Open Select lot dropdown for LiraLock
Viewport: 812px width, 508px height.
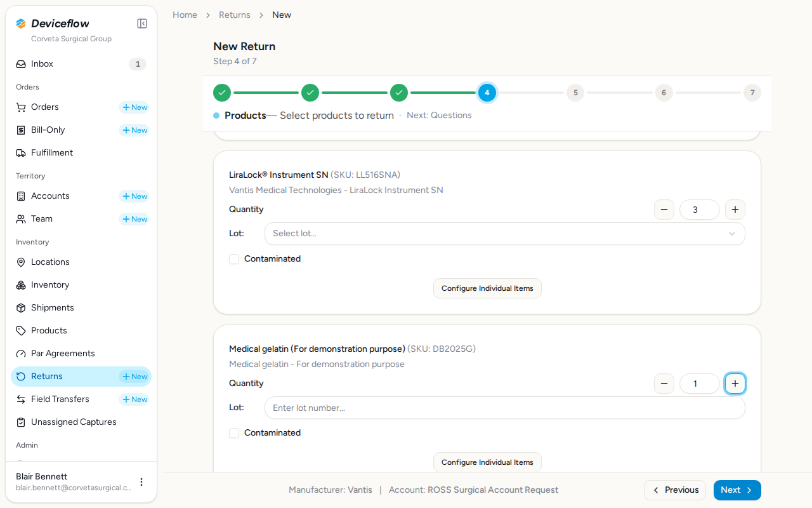point(505,234)
